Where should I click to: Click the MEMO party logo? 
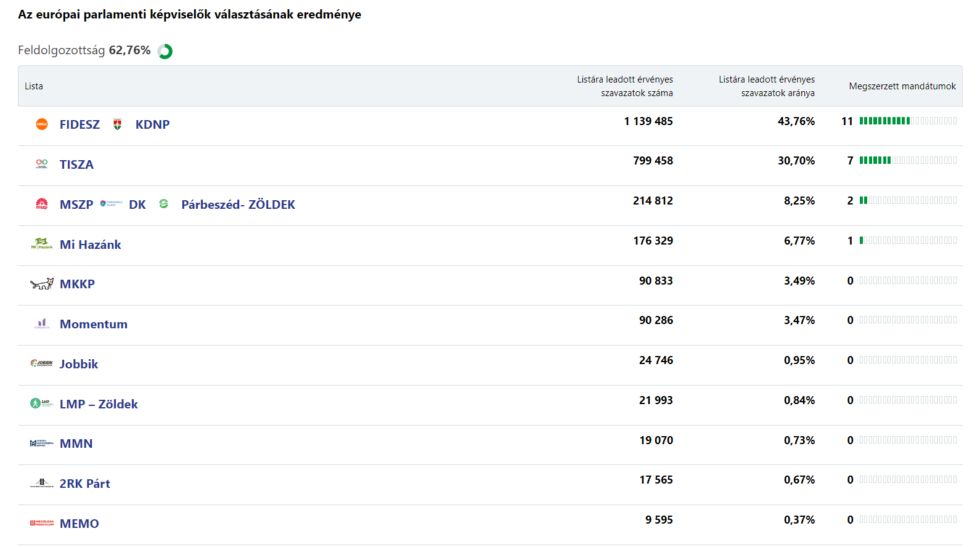(x=42, y=523)
